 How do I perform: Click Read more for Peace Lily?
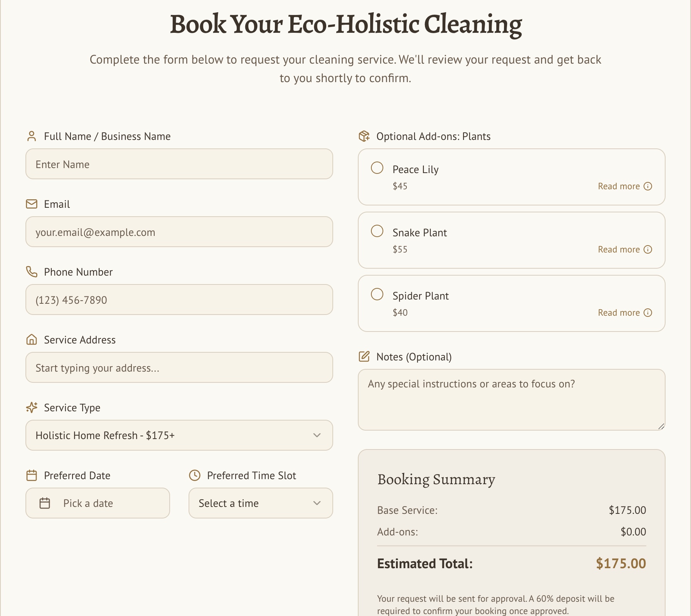(619, 186)
